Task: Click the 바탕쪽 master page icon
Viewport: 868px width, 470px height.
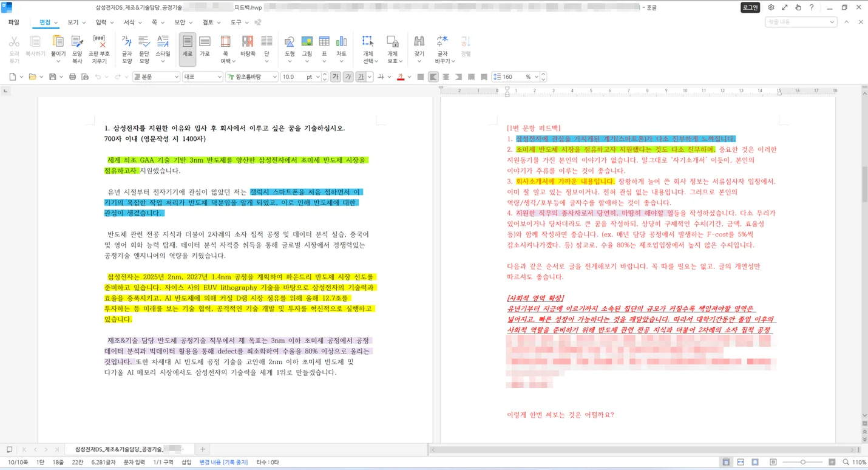Action: 248,49
